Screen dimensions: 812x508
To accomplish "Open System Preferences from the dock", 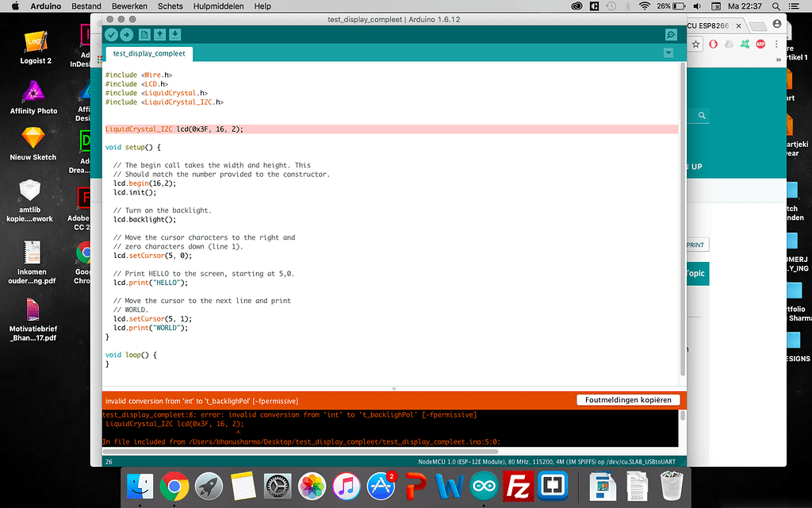I will [x=278, y=487].
